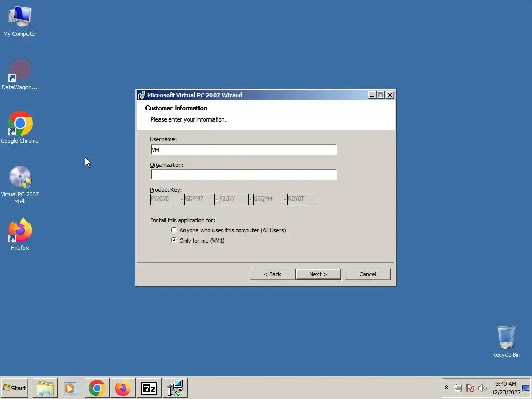Open the volume speaker tray icon

482,388
